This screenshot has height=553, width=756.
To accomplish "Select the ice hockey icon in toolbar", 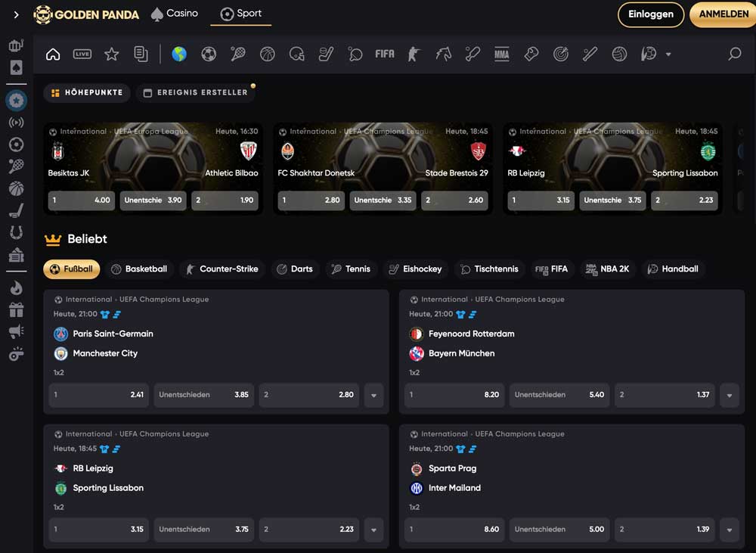I will pyautogui.click(x=326, y=54).
